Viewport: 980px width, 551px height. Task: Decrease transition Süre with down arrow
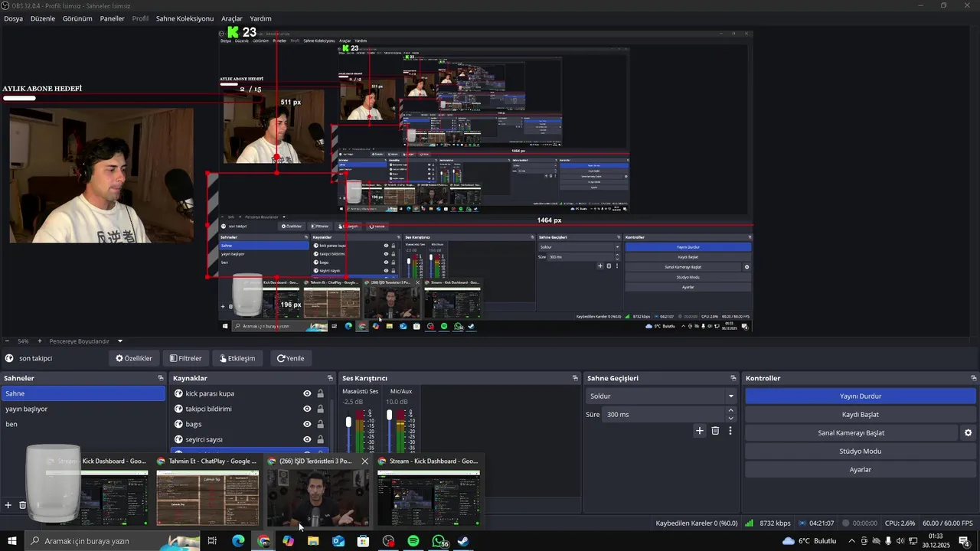tap(730, 419)
